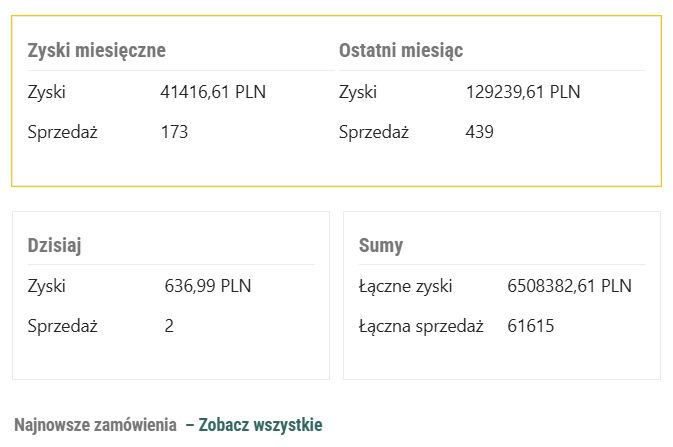Select the "Zyski miesięczne" section heading

96,50
